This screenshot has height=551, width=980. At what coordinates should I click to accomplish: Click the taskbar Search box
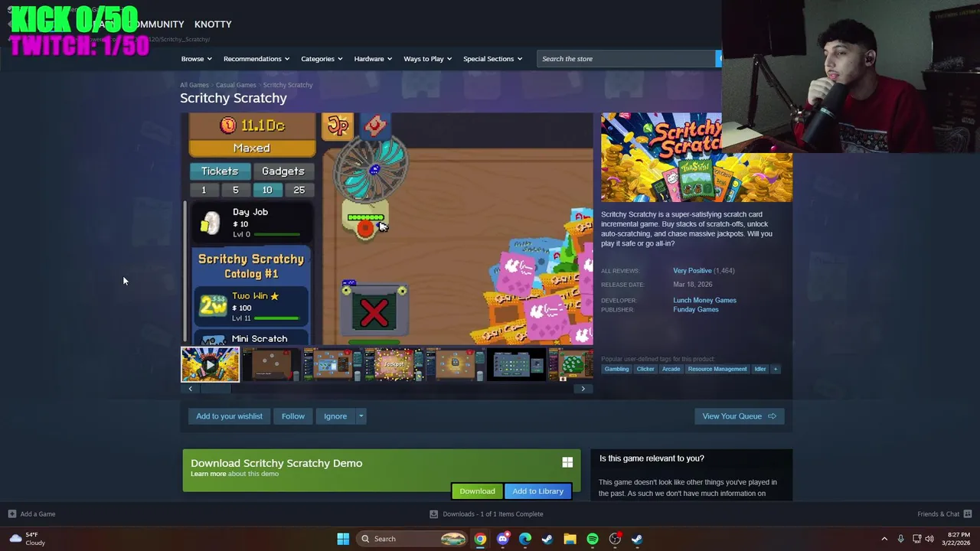click(x=412, y=539)
